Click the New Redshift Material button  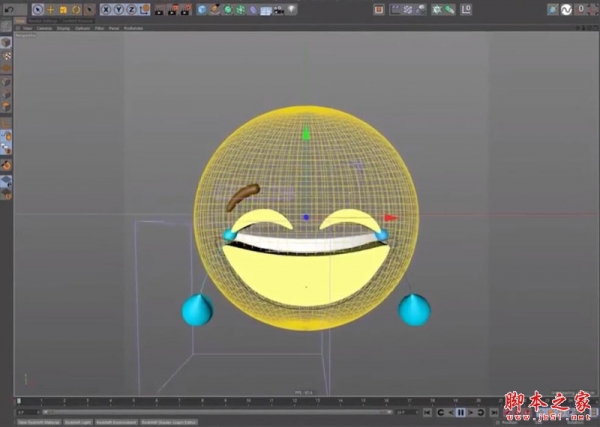click(x=38, y=422)
